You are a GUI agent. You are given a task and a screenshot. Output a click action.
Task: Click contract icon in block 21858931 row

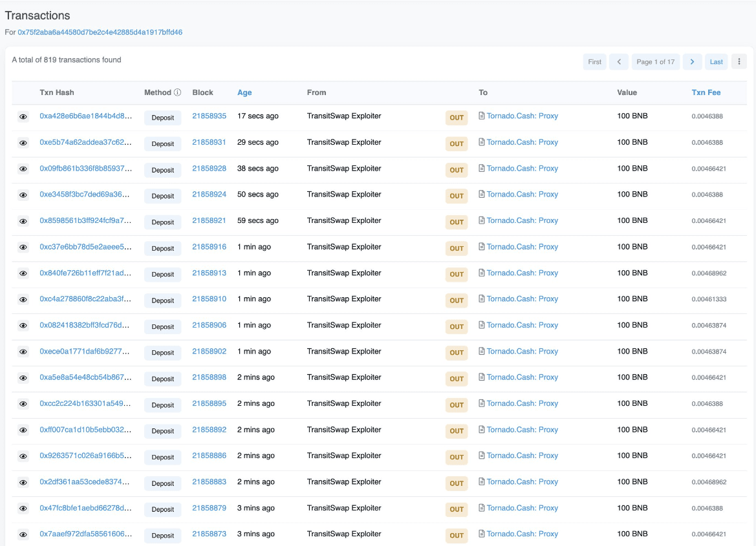click(481, 142)
